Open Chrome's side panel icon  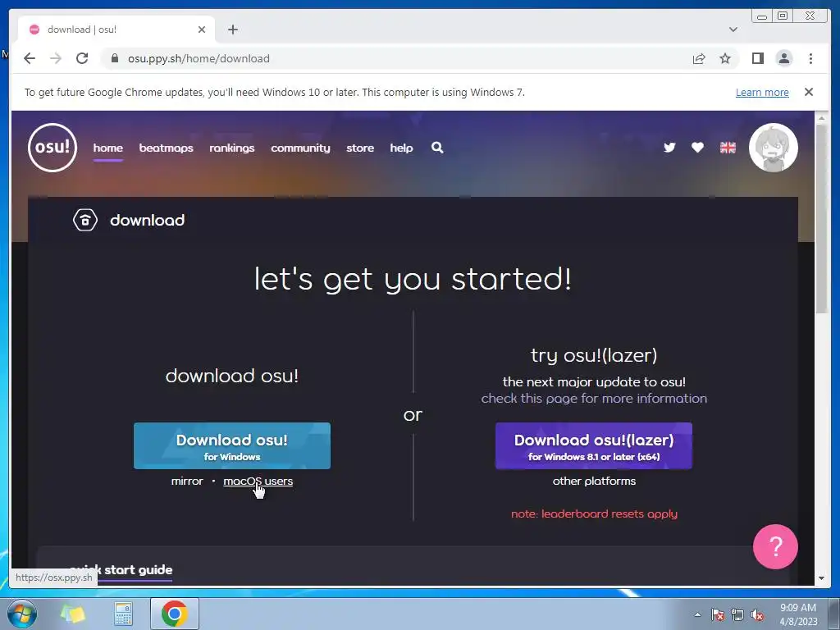[x=757, y=58]
